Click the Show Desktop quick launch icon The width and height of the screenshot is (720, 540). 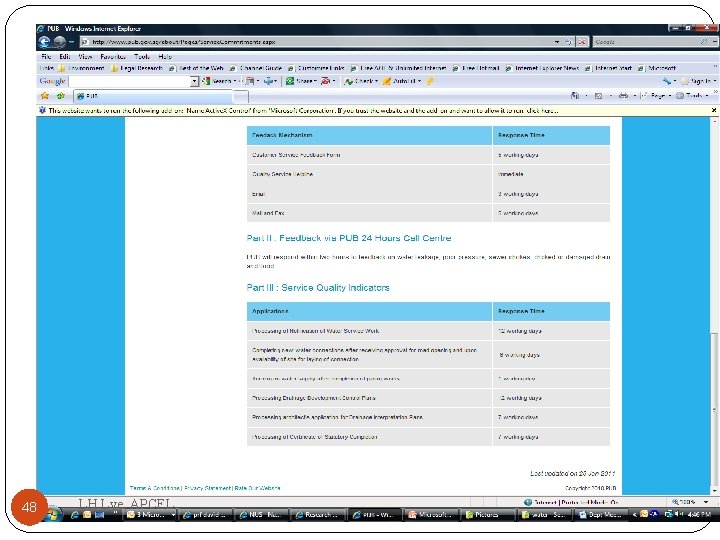99,515
